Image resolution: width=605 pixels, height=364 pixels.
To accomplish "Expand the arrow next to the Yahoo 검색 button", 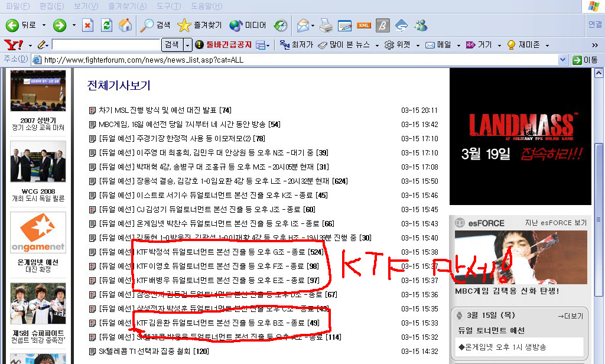I will [187, 45].
